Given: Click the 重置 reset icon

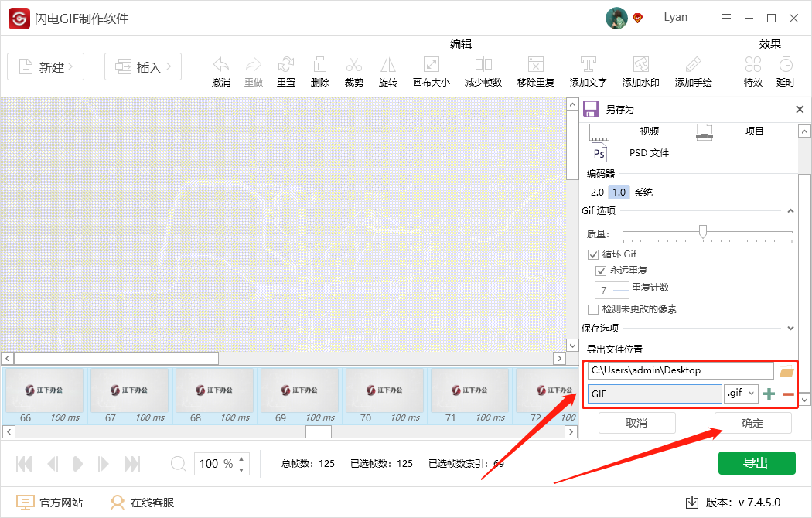Looking at the screenshot, I should click(286, 65).
